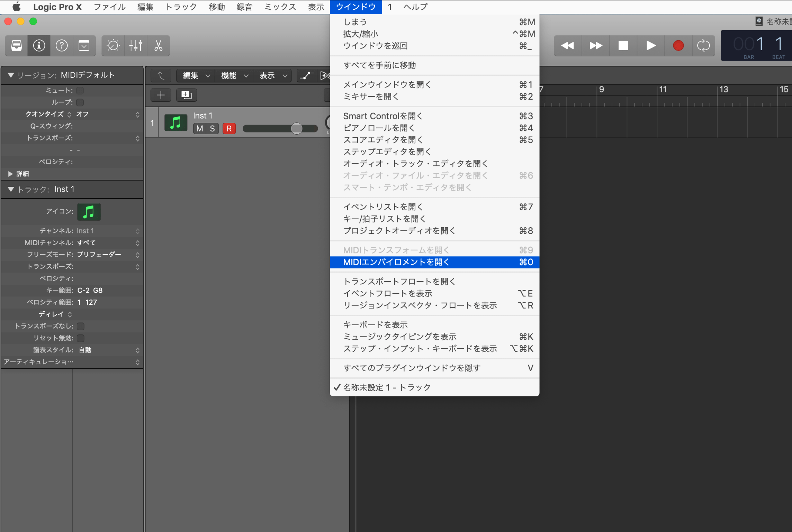The width and height of the screenshot is (792, 532).
Task: Click the Inst 1 volume slider knob
Action: click(x=296, y=129)
